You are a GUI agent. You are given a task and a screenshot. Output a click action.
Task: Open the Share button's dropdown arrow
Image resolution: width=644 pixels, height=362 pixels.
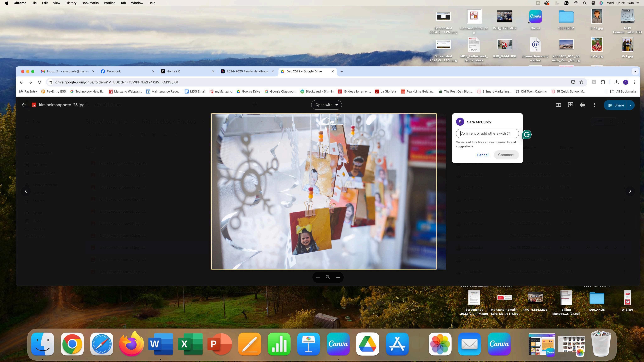point(630,105)
